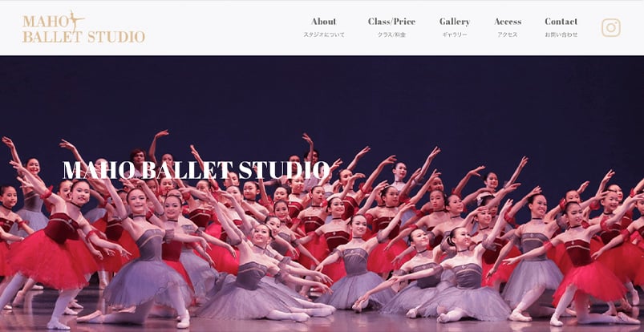Open the Contact page link
Screen dimensions: 644x332
point(561,22)
